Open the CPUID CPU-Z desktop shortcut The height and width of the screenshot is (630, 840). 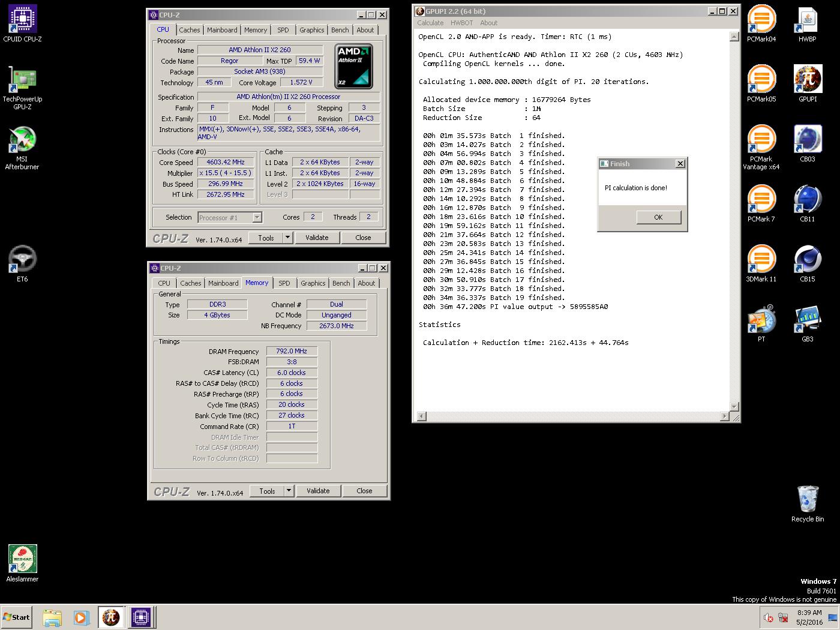22,24
